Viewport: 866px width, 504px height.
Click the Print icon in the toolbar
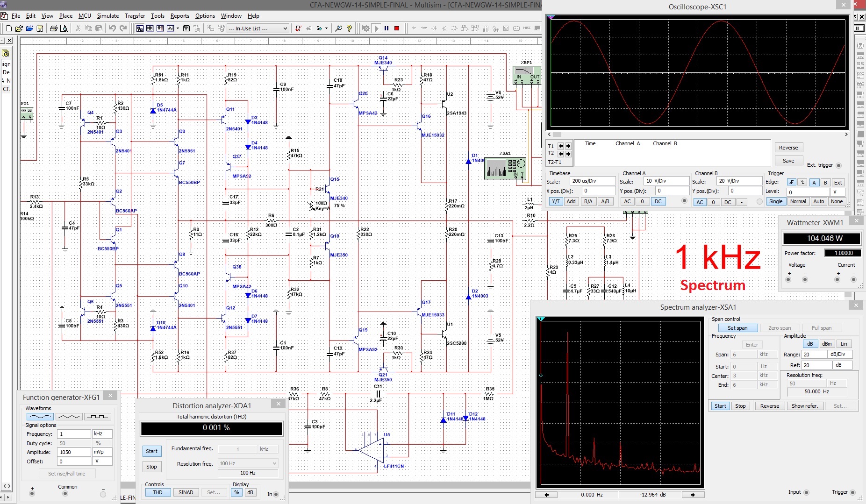pyautogui.click(x=54, y=28)
